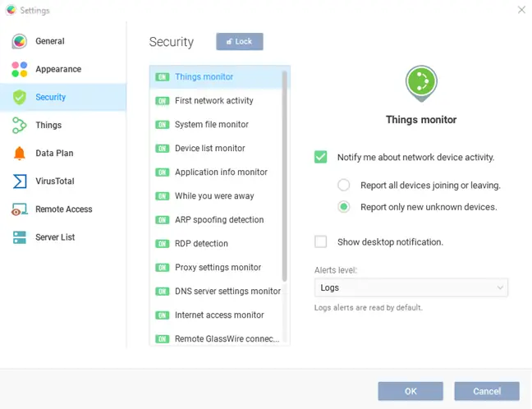This screenshot has height=409, width=532.
Task: Choose DNS server settings monitor entry
Action: coord(227,292)
